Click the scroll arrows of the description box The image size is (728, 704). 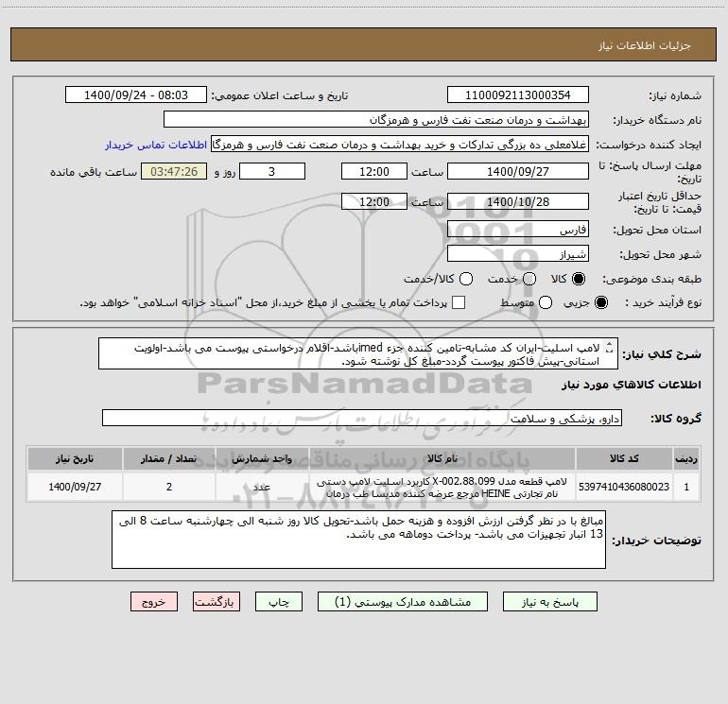(610, 347)
